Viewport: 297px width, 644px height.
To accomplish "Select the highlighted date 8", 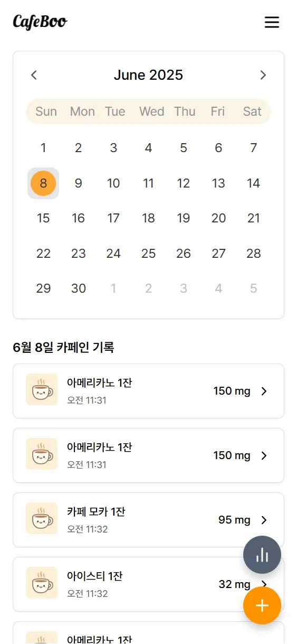I will [x=43, y=183].
